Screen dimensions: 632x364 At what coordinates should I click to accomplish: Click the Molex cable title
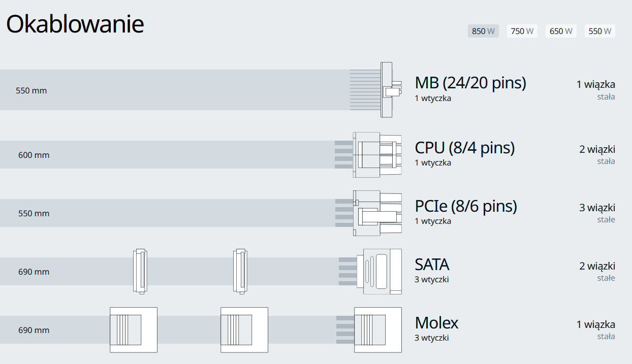[436, 323]
